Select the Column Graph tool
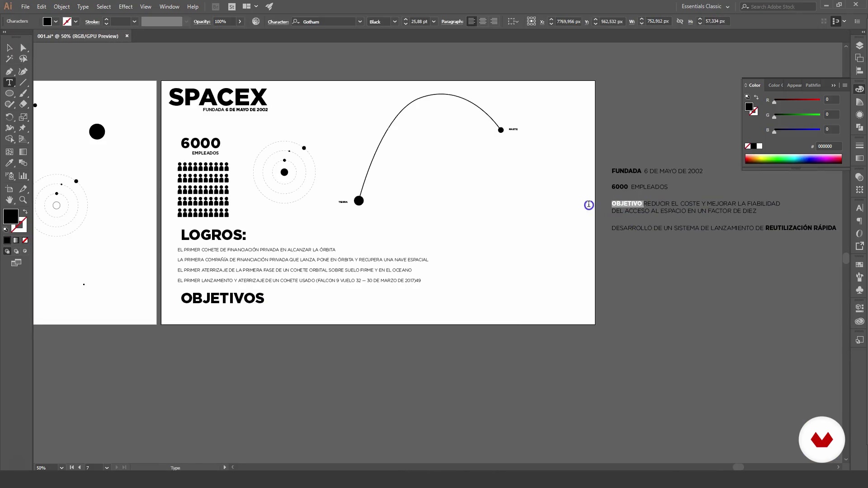The image size is (868, 488). coord(23,176)
